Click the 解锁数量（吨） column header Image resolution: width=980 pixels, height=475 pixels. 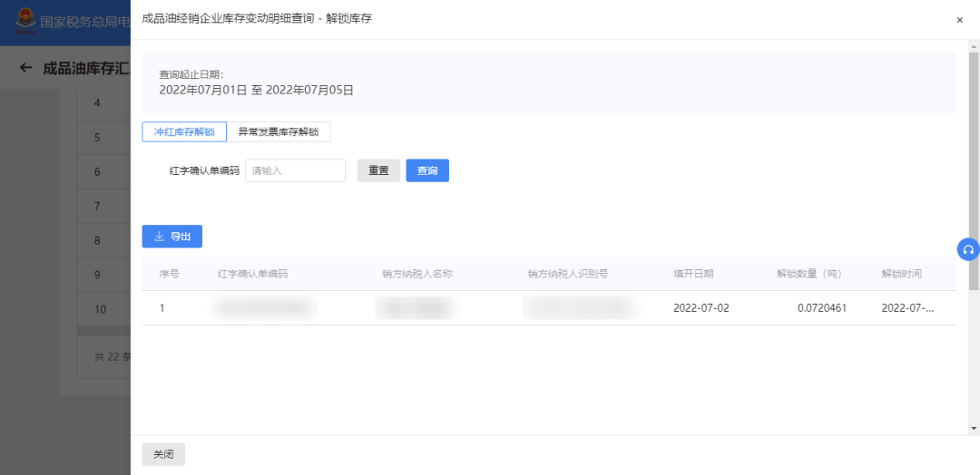810,274
